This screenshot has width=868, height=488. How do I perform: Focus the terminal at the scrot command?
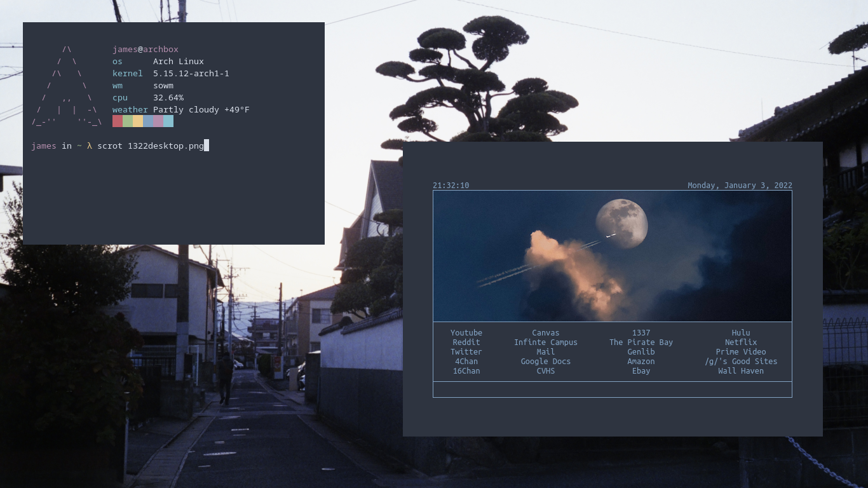pyautogui.click(x=151, y=146)
